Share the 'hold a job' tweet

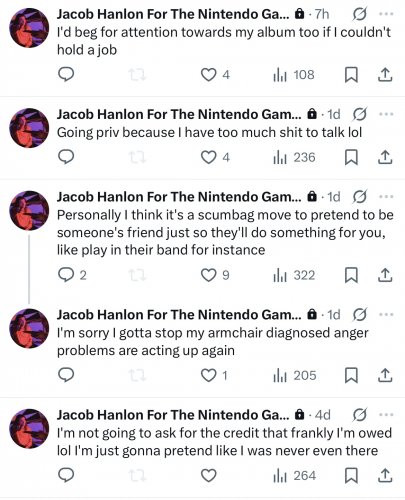click(385, 75)
